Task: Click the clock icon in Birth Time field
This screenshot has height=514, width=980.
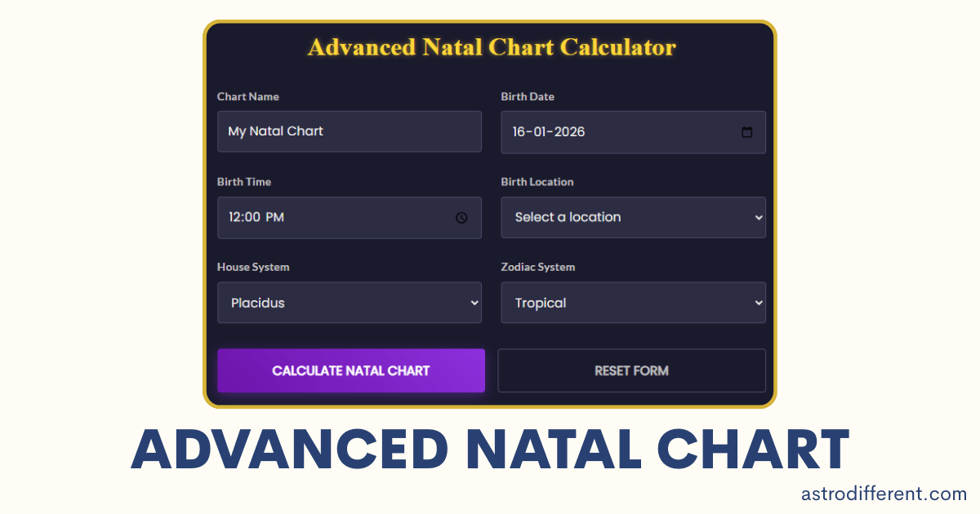Action: (461, 217)
